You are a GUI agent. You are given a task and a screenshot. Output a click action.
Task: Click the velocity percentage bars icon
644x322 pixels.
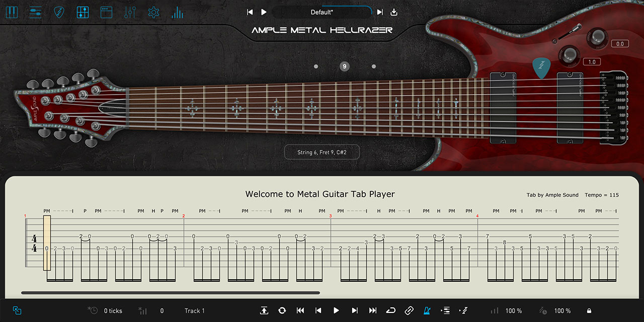click(x=495, y=311)
